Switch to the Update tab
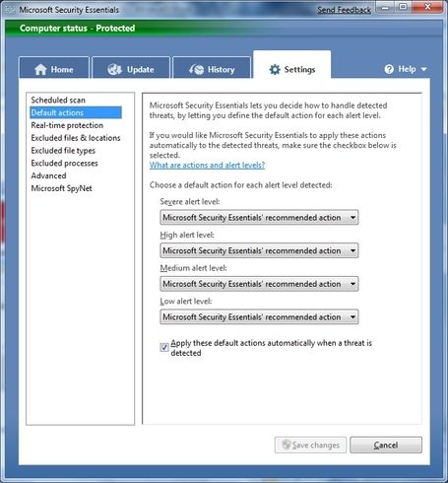The image size is (448, 483). click(131, 68)
